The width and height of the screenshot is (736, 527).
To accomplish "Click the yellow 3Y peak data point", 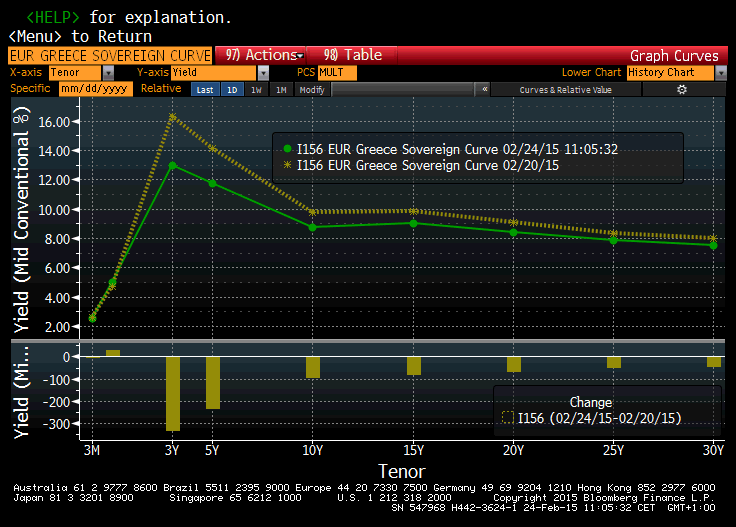I will coord(172,117).
